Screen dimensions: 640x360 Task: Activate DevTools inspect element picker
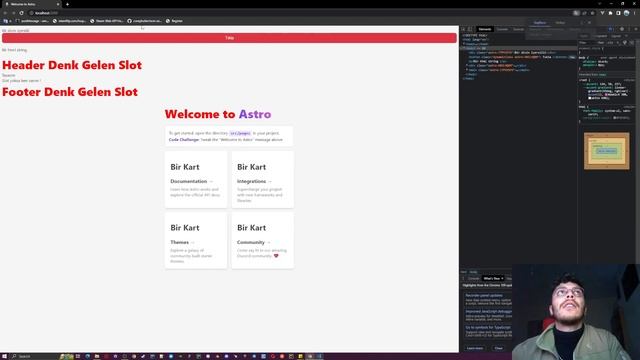pyautogui.click(x=463, y=29)
